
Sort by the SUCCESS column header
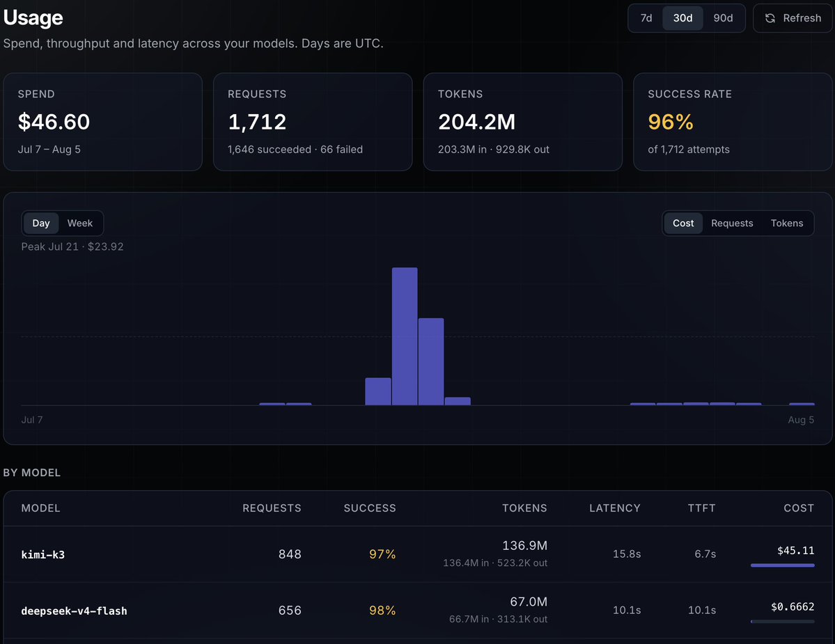point(370,508)
